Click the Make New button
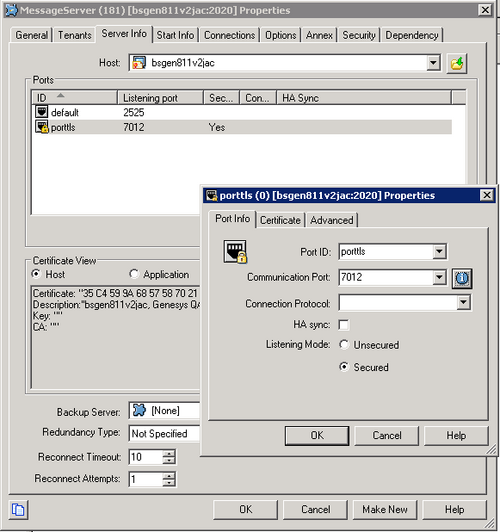This screenshot has height=532, width=500. pyautogui.click(x=385, y=510)
